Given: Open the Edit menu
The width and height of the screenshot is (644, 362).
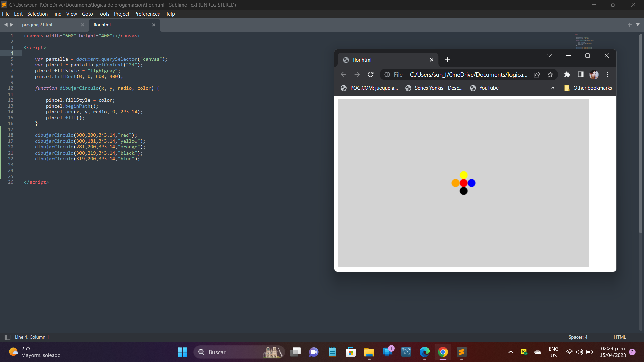Looking at the screenshot, I should (18, 14).
